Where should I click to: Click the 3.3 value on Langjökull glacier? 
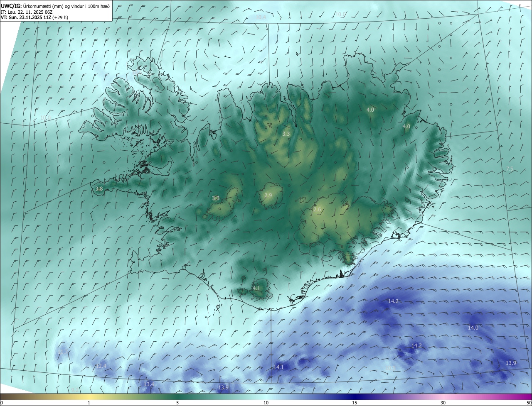tap(216, 198)
